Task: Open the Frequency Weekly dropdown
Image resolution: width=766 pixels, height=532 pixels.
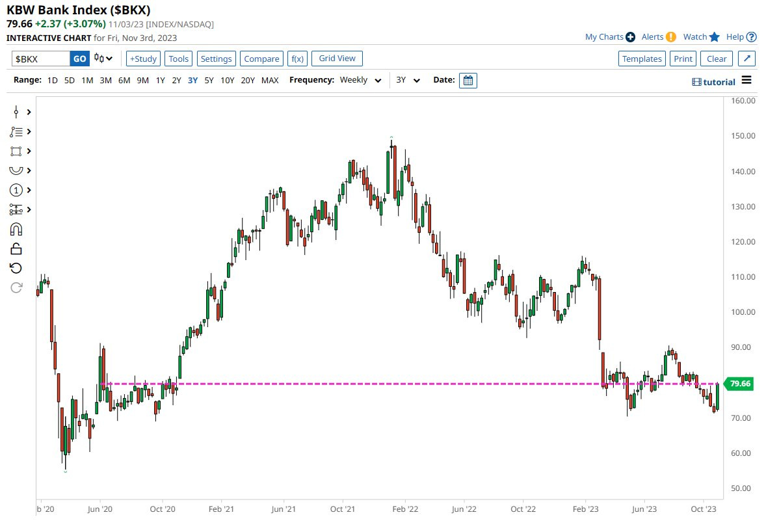Action: [361, 80]
